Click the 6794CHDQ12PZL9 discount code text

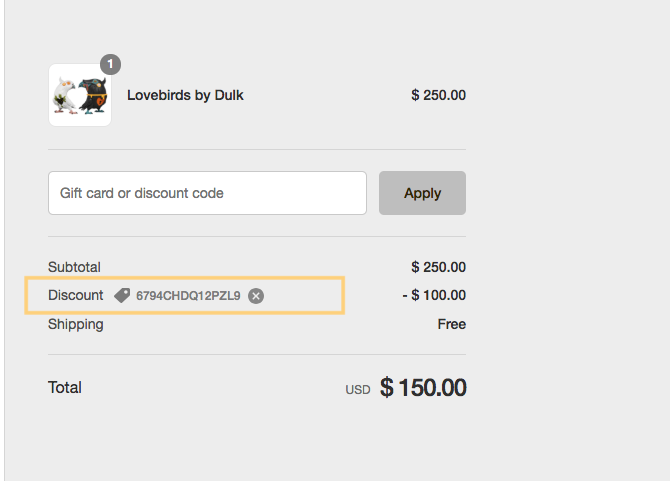click(x=188, y=296)
